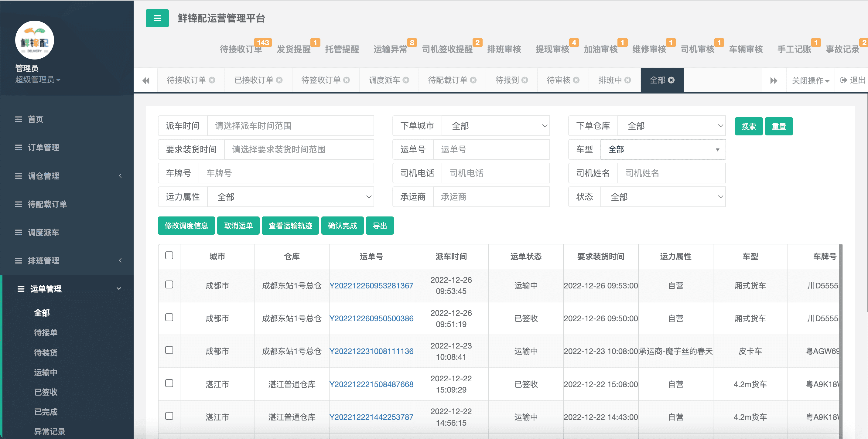Image resolution: width=868 pixels, height=439 pixels.
Task: Select 待装货 under 运单管理
Action: pos(46,353)
